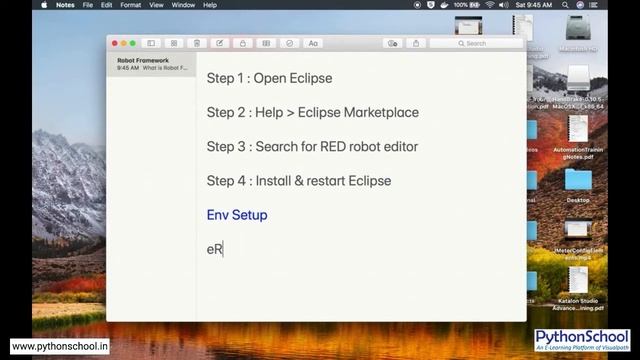Open the File menu
640x360 pixels.
(88, 5)
